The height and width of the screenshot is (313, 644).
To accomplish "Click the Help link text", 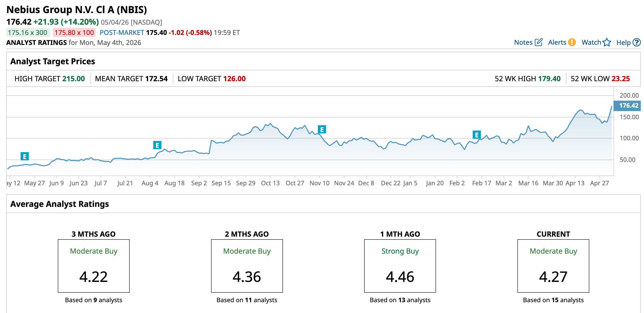I will (623, 43).
